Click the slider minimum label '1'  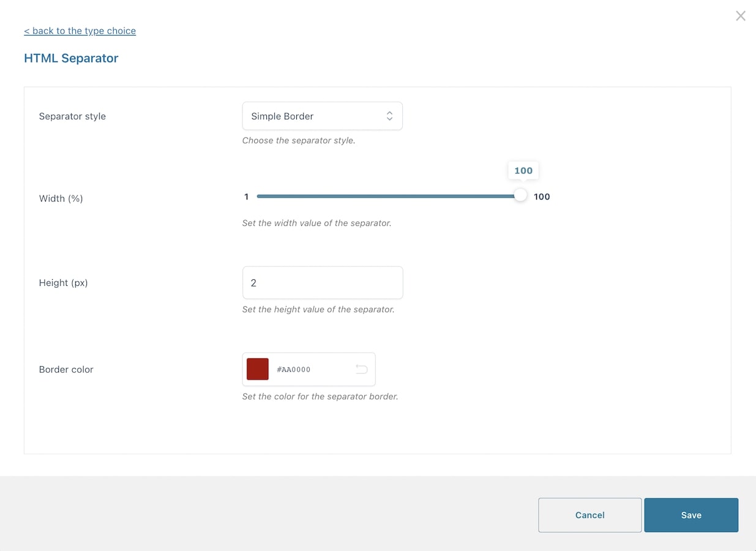tap(246, 197)
